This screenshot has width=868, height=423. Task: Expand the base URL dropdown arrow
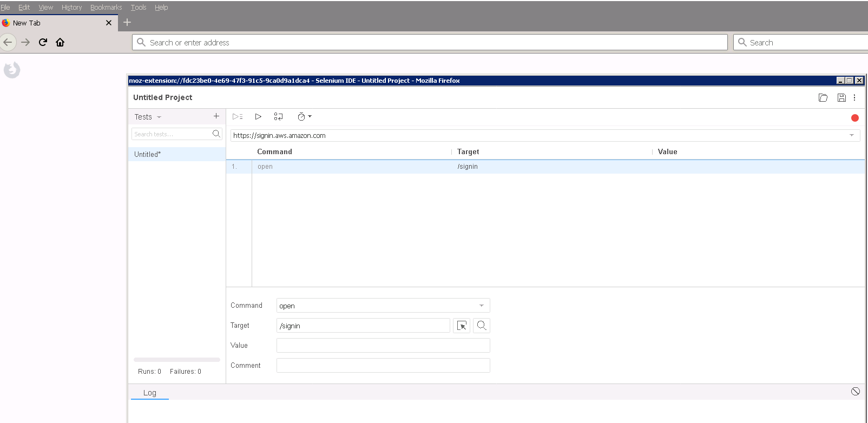(852, 135)
